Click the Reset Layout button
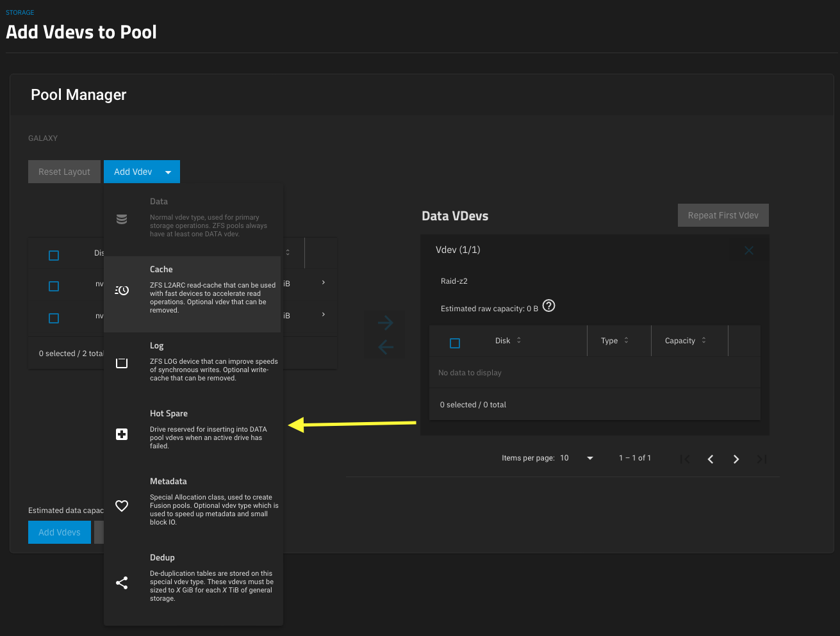This screenshot has height=636, width=840. pos(64,172)
